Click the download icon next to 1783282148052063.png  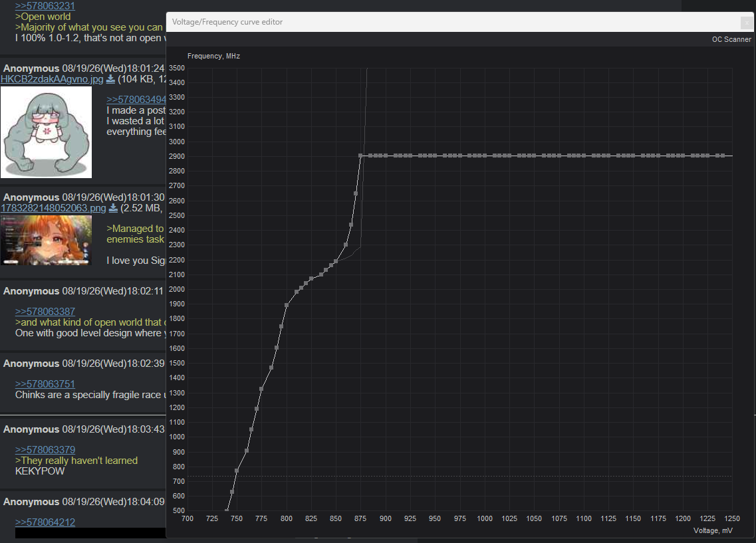[113, 208]
